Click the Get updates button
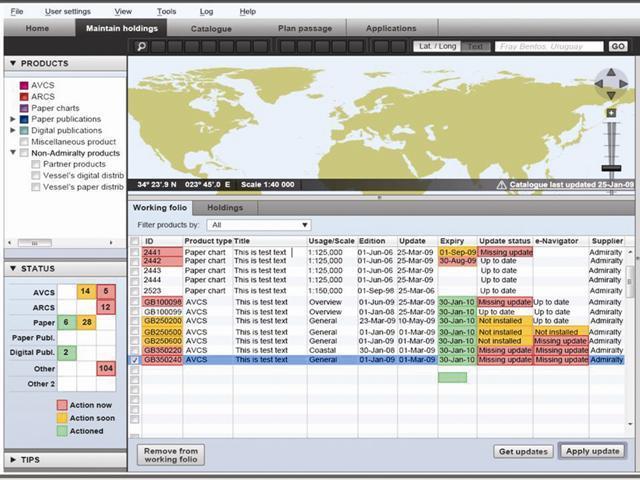 (x=523, y=451)
